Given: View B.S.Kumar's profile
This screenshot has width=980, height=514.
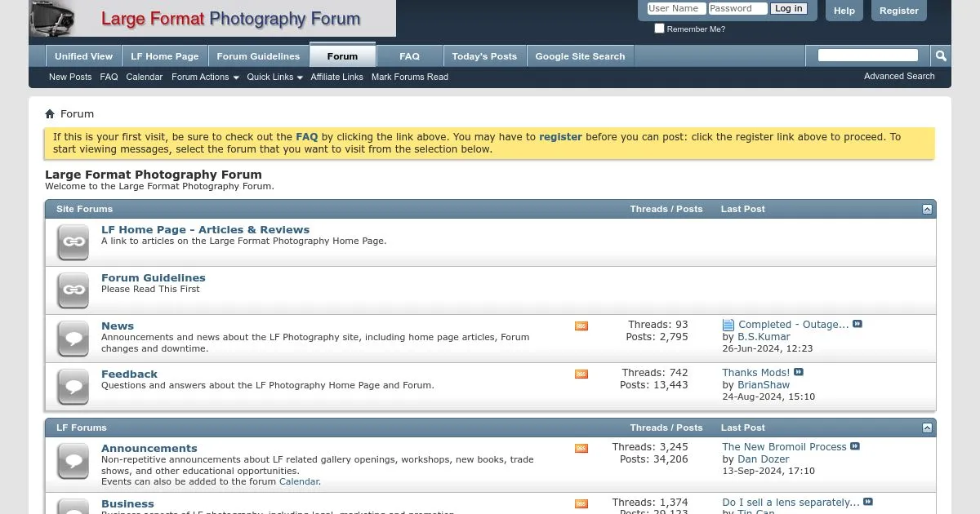Looking at the screenshot, I should point(764,337).
